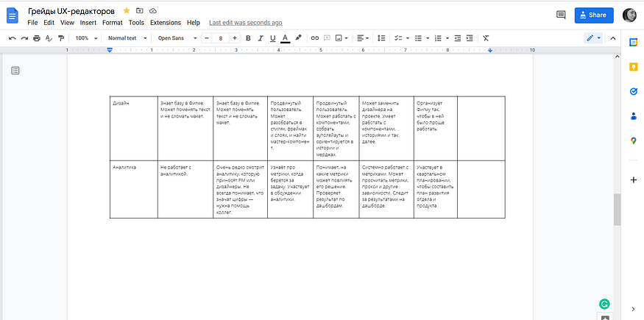Image resolution: width=644 pixels, height=320 pixels.
Task: Increase font size with plus button
Action: [235, 38]
